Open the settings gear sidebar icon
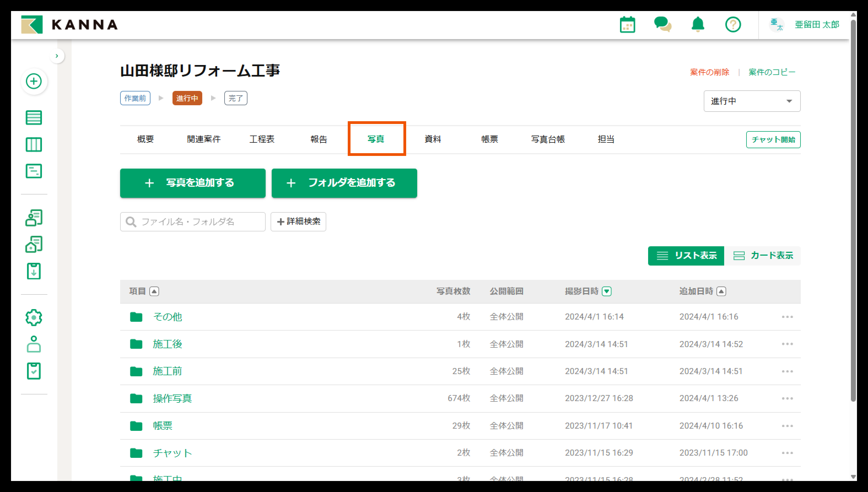Image resolution: width=868 pixels, height=492 pixels. click(x=34, y=318)
